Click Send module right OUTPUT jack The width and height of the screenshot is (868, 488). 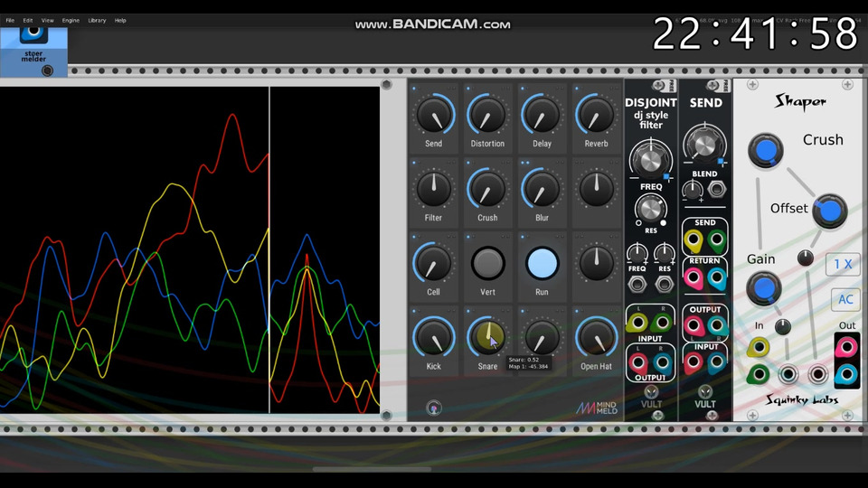[x=717, y=325]
